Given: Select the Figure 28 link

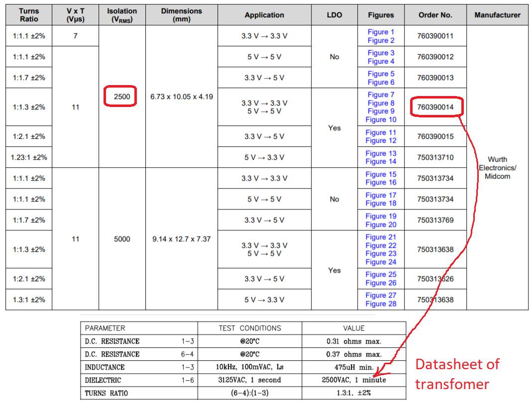Looking at the screenshot, I should tap(381, 304).
